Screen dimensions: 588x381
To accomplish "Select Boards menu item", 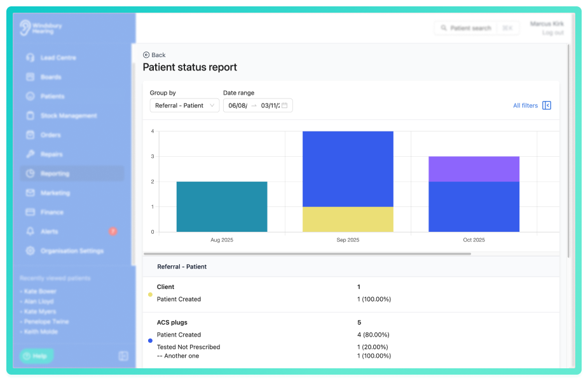I will pos(72,77).
